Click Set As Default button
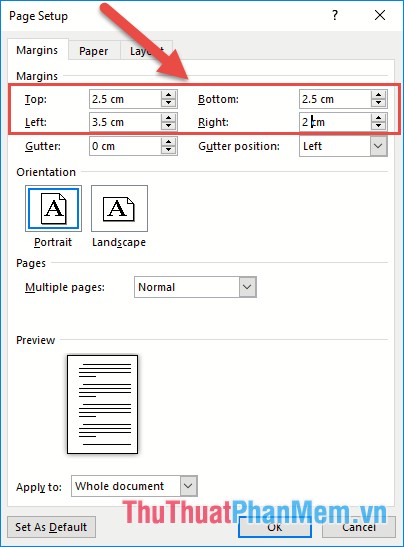The height and width of the screenshot is (547, 404). (51, 527)
